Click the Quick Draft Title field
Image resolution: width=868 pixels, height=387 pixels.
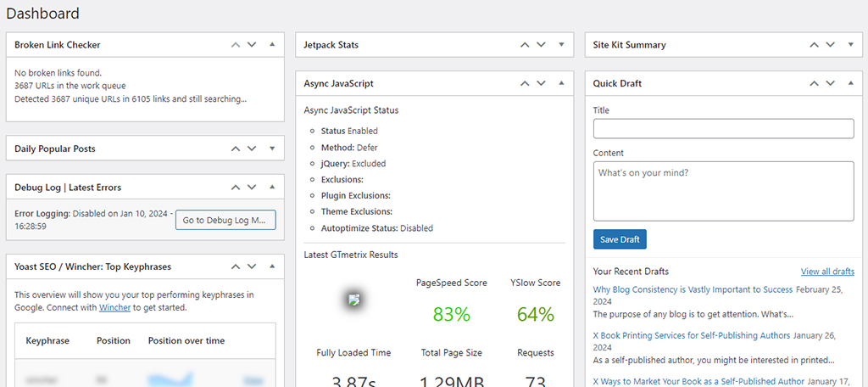724,129
